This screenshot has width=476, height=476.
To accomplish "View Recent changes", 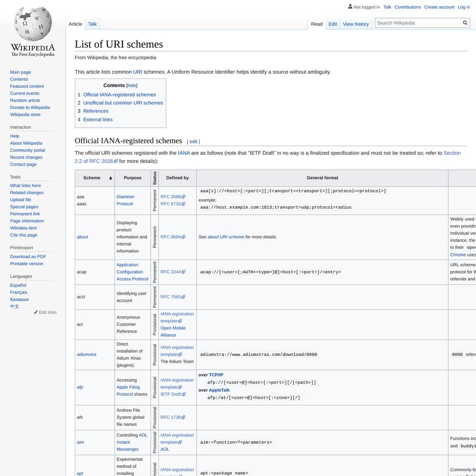I will pyautogui.click(x=26, y=157).
